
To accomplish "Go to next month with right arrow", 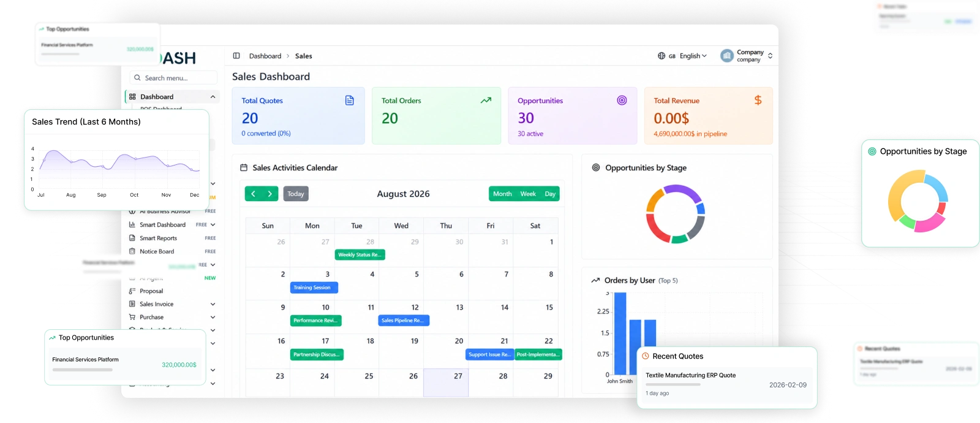I will (x=270, y=194).
